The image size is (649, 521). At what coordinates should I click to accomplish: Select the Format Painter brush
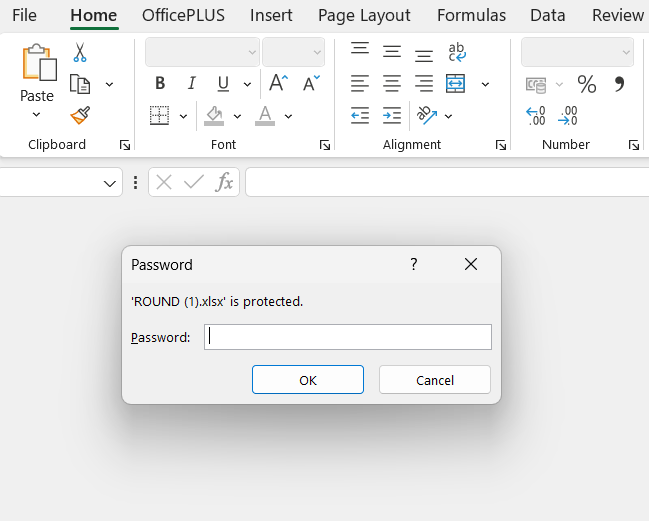(x=80, y=115)
